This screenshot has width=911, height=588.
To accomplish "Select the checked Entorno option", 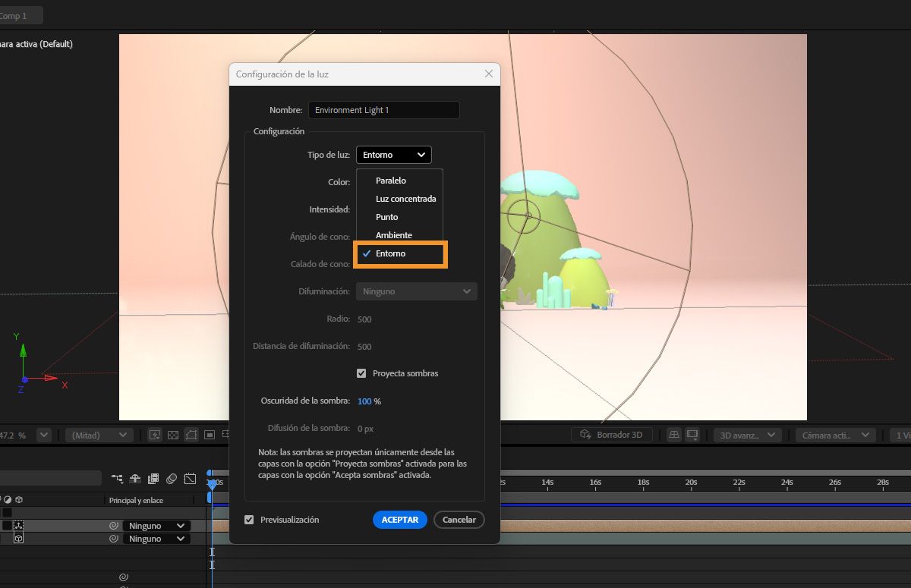I will coord(402,254).
